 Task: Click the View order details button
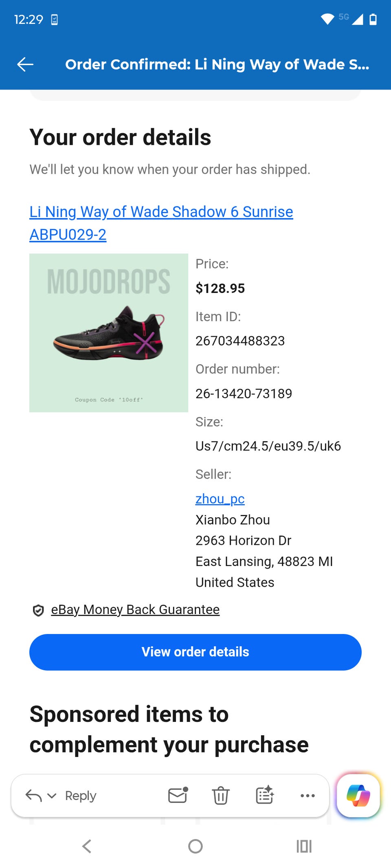pos(195,652)
